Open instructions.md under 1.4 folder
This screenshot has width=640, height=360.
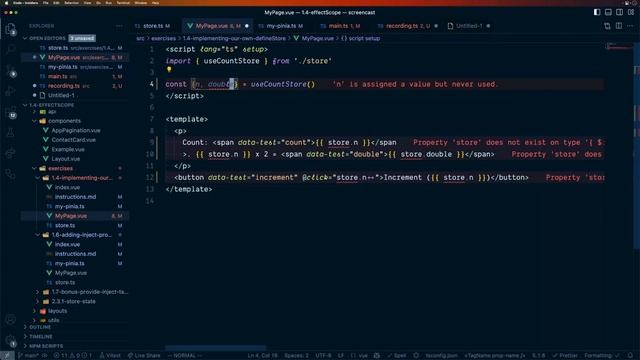tap(76, 197)
